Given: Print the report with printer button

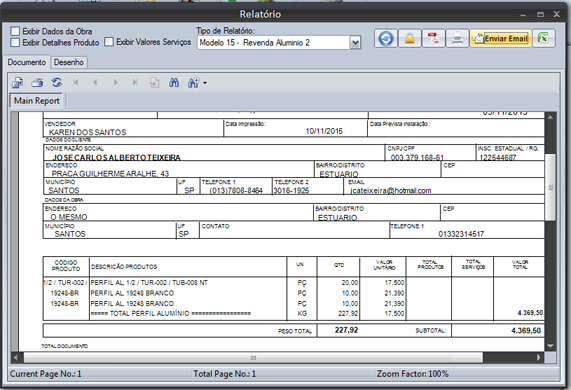Looking at the screenshot, I should pos(457,38).
